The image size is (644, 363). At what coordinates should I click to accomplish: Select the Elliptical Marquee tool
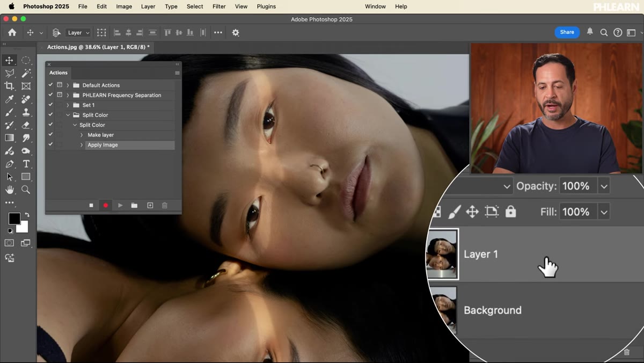click(26, 60)
